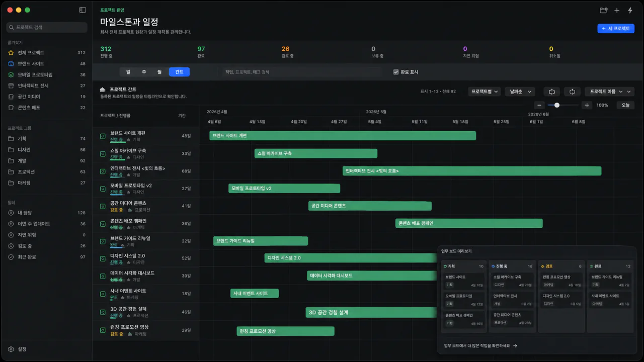
Task: Select the 최근 완료 filter icon
Action: click(11, 257)
